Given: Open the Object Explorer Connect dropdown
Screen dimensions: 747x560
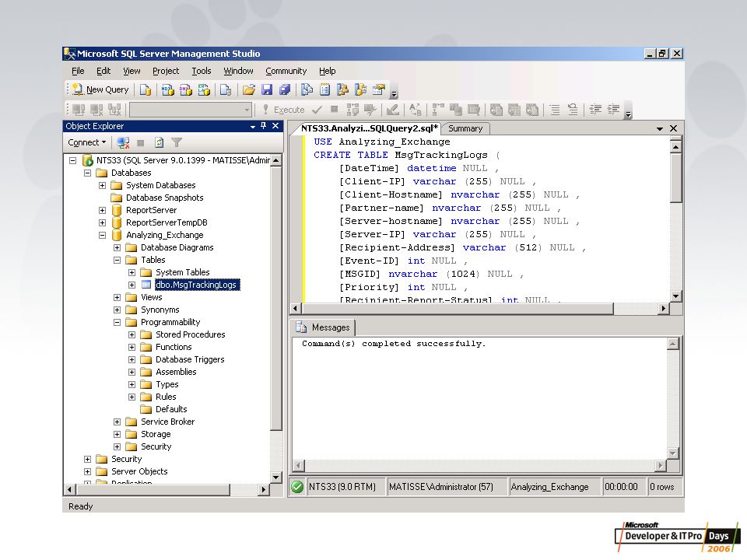Looking at the screenshot, I should tap(86, 142).
